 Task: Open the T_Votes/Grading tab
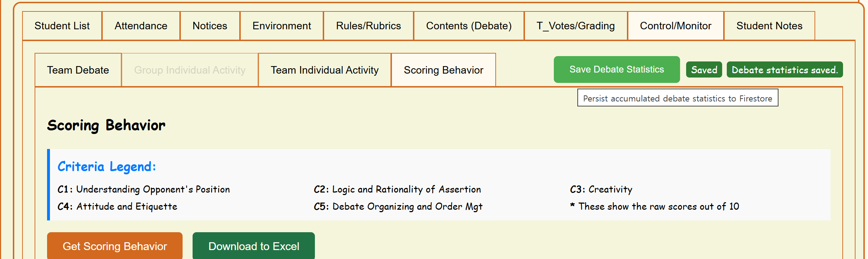pos(576,26)
